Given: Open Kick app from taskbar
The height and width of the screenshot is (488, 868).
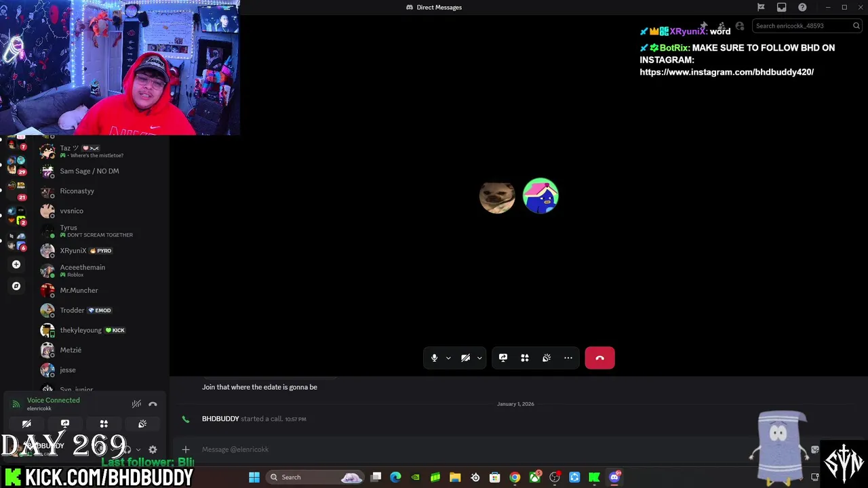Looking at the screenshot, I should 594,477.
